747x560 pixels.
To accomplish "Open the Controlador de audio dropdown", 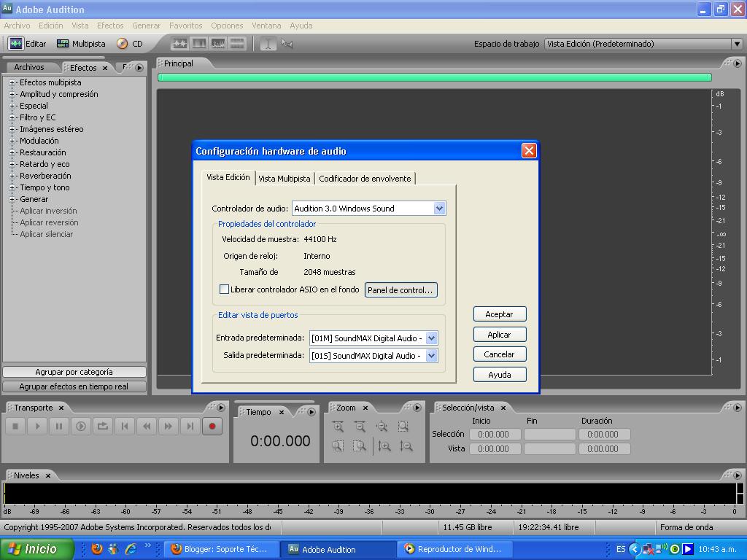I will 439,208.
